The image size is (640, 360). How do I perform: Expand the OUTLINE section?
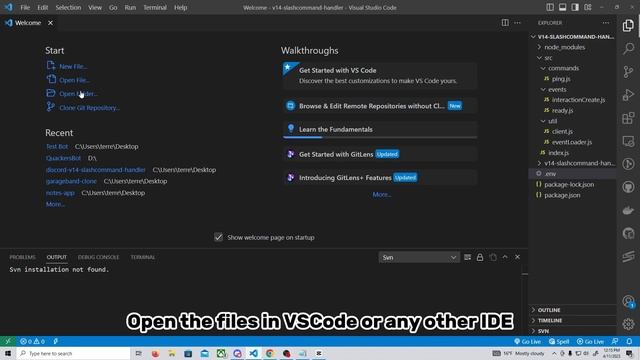pos(573,310)
